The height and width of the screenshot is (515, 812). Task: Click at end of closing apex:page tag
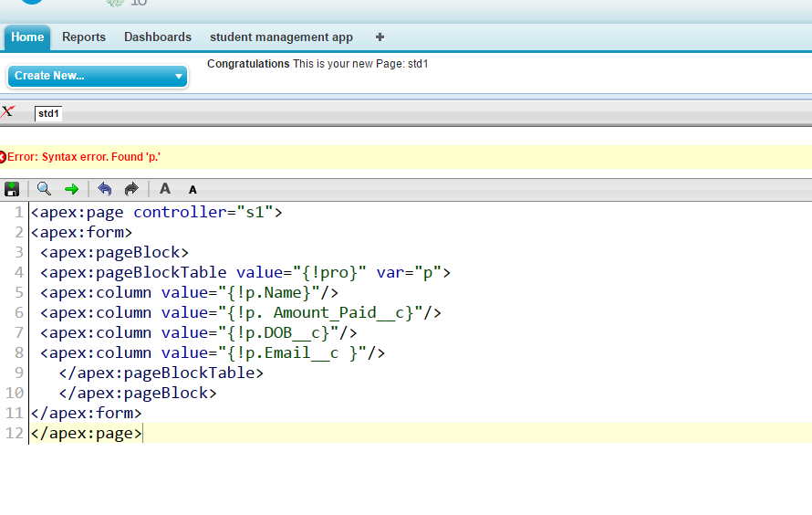tap(143, 434)
